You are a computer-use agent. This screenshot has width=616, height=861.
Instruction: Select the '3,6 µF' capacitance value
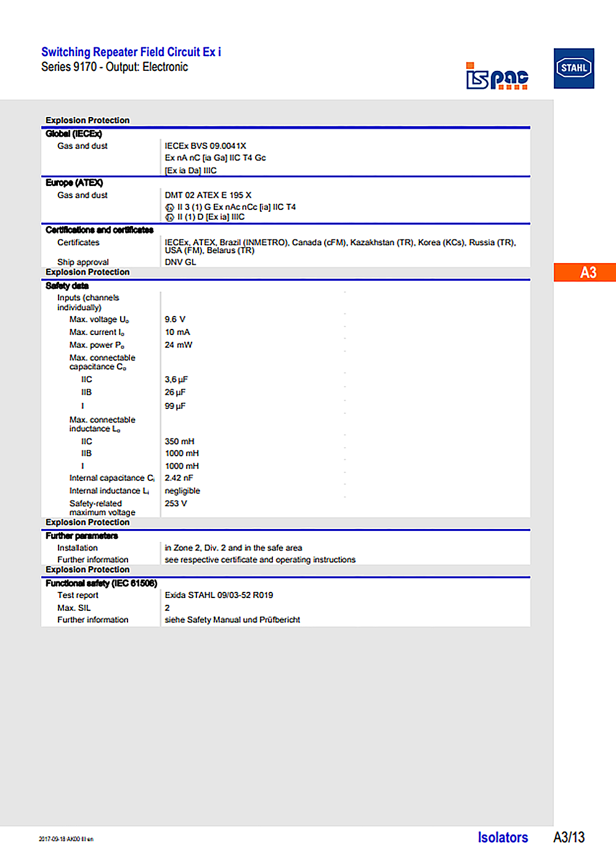coord(176,379)
